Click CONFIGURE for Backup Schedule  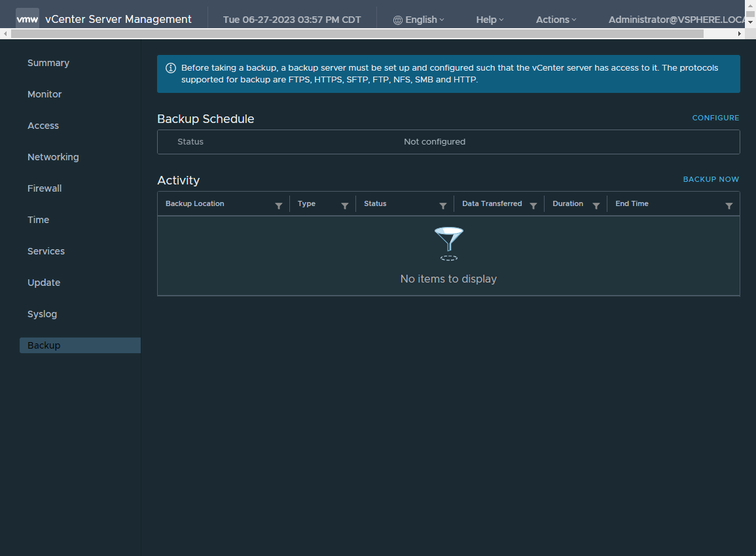(715, 118)
